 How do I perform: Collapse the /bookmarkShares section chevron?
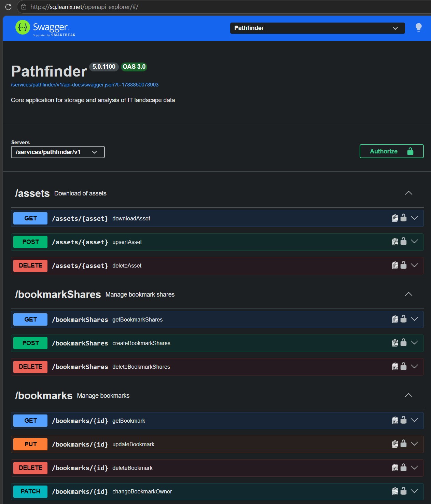coord(408,294)
